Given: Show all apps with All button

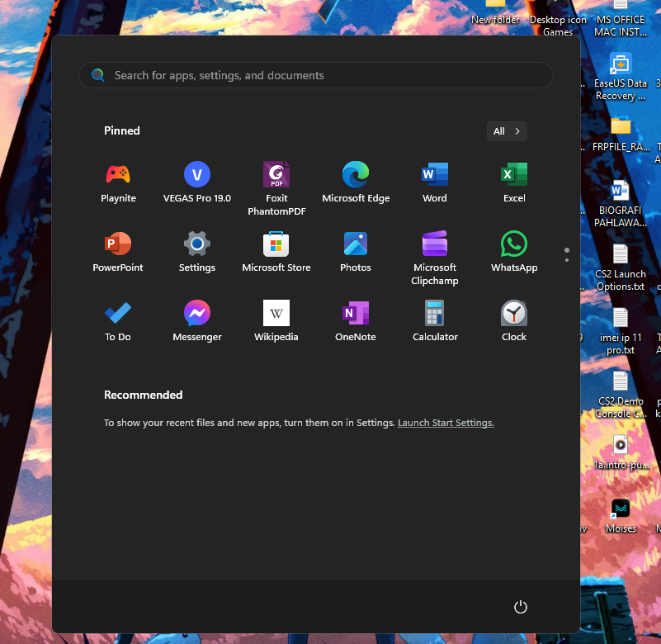Looking at the screenshot, I should click(x=507, y=131).
